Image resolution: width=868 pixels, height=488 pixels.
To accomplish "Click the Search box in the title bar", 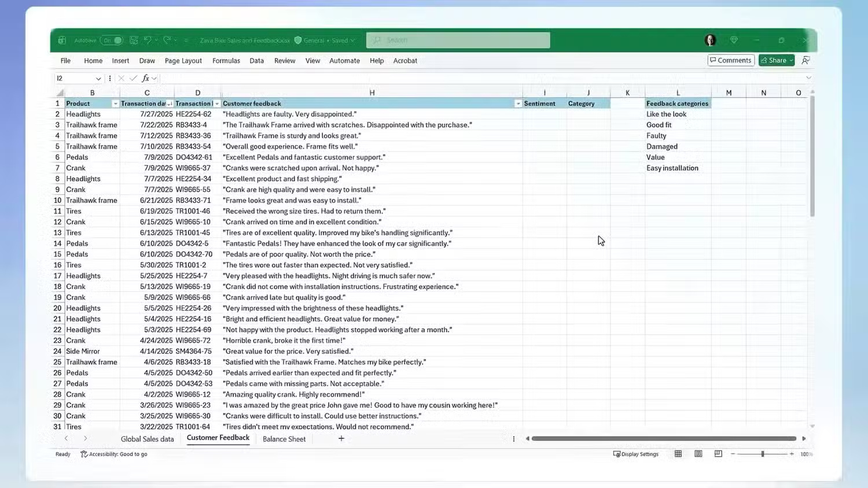I will click(x=457, y=40).
